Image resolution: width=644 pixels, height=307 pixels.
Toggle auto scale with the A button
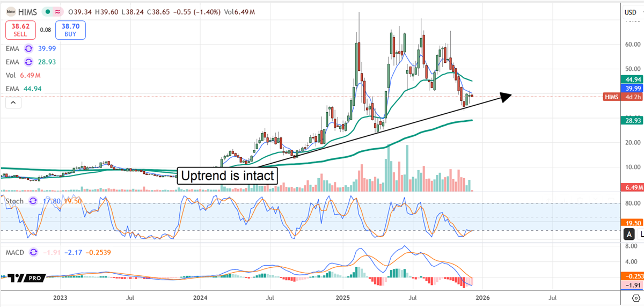[628, 234]
